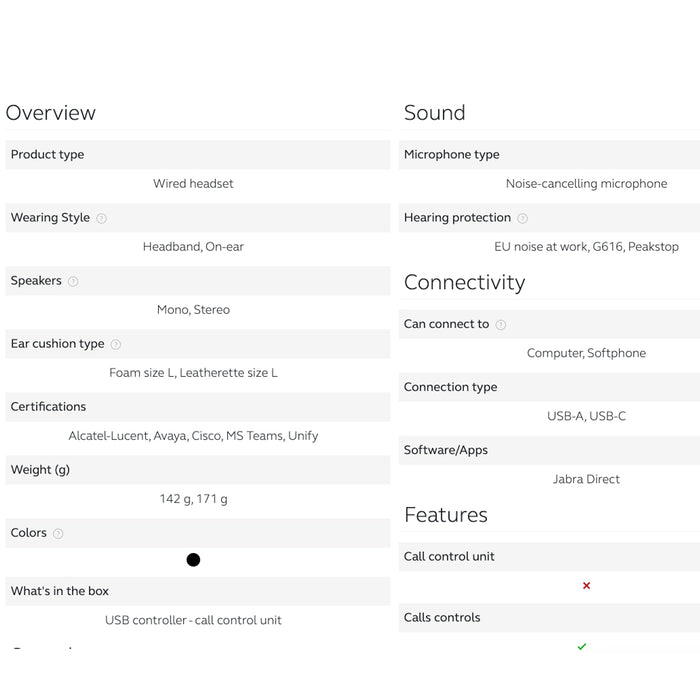Select the black color swatch
Viewport: 700px width, 700px height.
tap(193, 560)
